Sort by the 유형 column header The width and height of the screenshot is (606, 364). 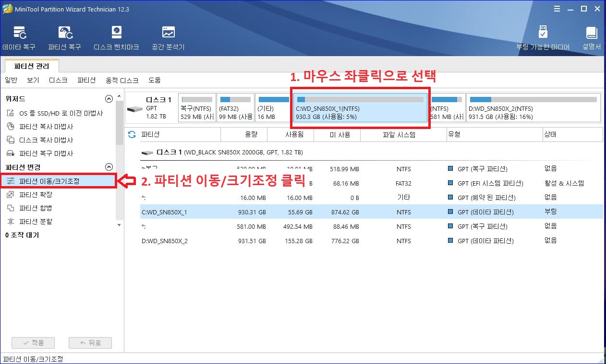495,135
